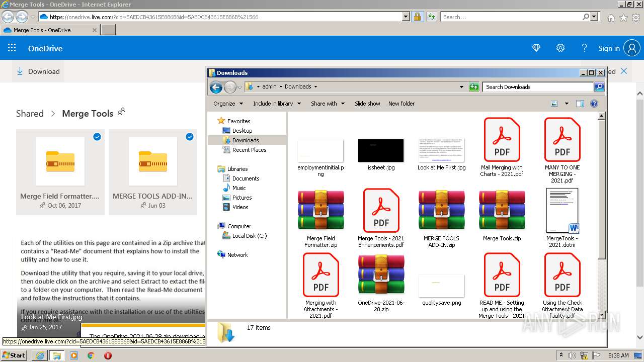The width and height of the screenshot is (644, 362).
Task: Click Chrome icon in taskbar
Action: 91,355
